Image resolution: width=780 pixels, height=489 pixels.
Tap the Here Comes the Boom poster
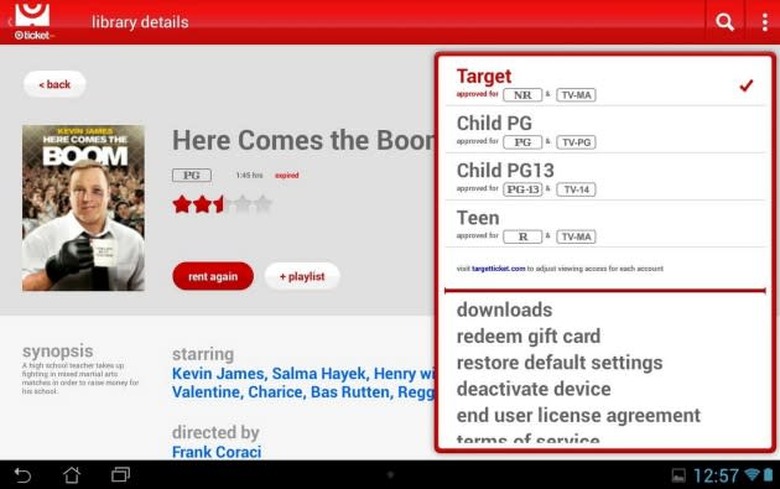pyautogui.click(x=83, y=207)
